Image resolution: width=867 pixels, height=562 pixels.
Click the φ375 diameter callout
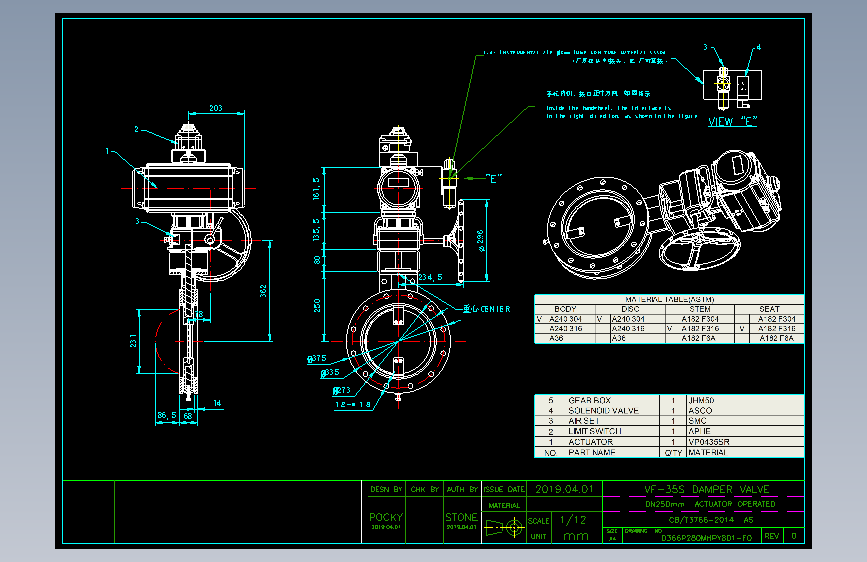(317, 358)
